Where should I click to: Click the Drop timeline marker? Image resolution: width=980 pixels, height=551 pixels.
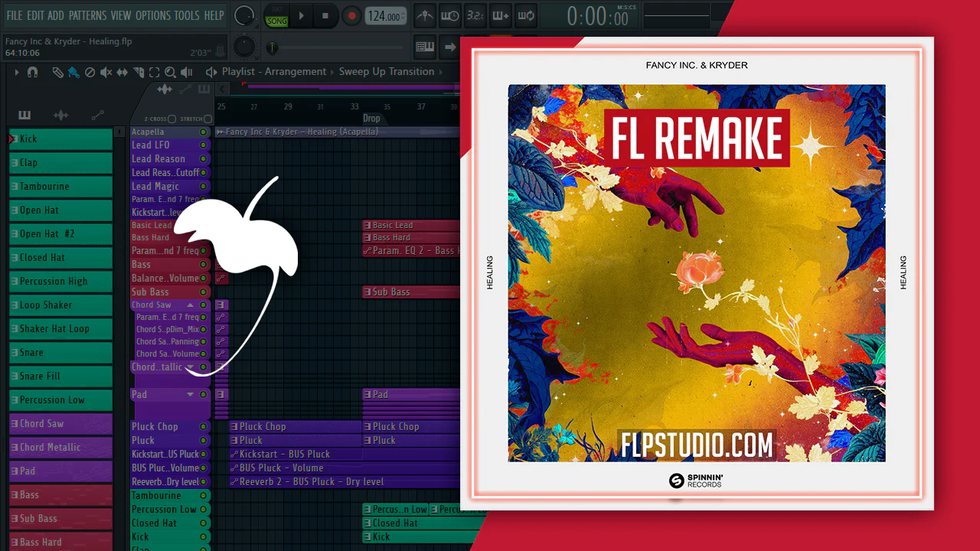point(371,119)
